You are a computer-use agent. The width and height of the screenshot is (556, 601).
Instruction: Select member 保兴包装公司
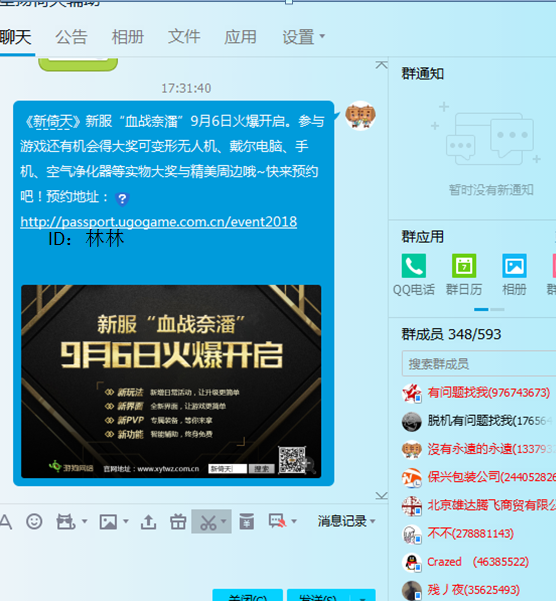point(479,477)
